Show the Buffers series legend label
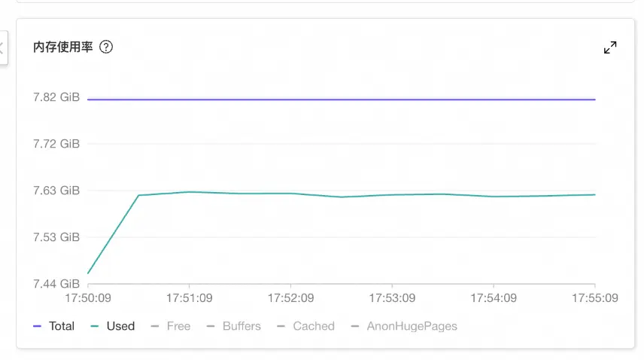The width and height of the screenshot is (644, 360). 241,326
